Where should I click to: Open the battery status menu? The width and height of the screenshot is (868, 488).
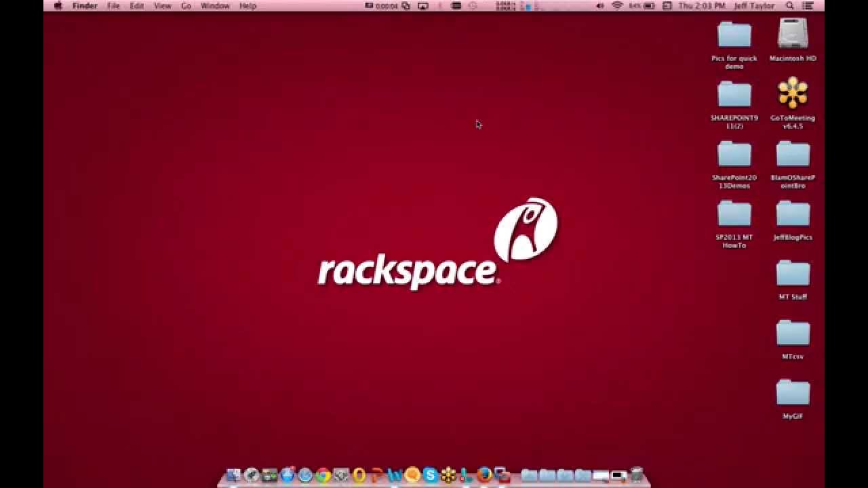coord(642,5)
